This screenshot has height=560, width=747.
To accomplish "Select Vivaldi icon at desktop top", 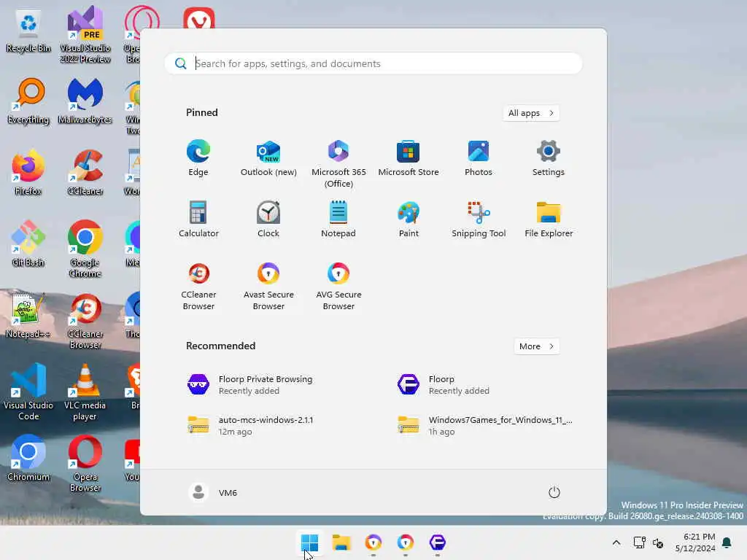I will click(x=198, y=17).
